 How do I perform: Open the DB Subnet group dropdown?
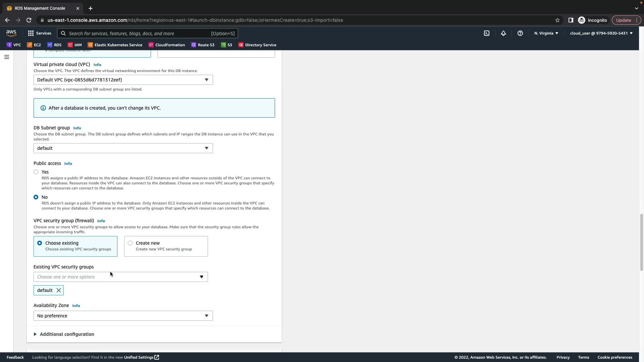123,148
